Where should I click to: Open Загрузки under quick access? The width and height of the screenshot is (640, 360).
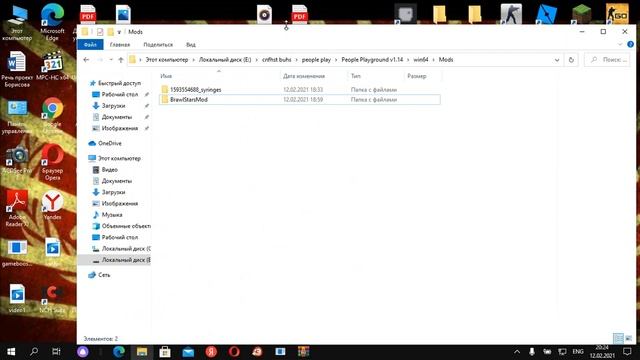click(113, 106)
